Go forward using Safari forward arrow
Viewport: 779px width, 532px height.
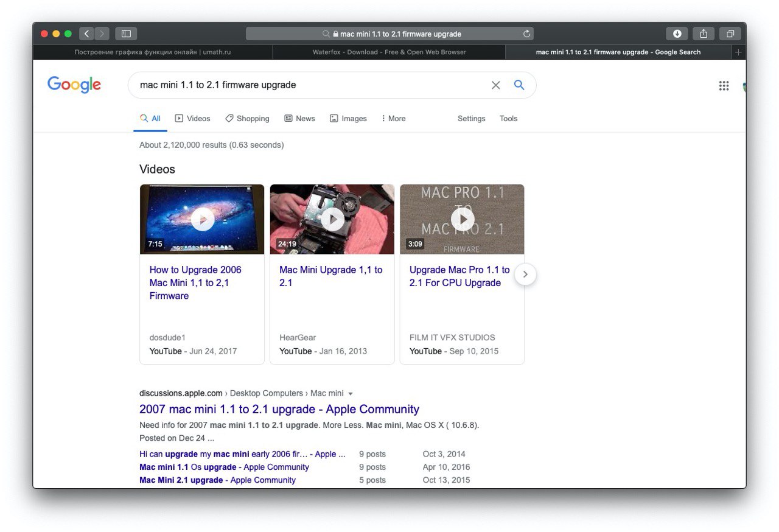tap(102, 33)
